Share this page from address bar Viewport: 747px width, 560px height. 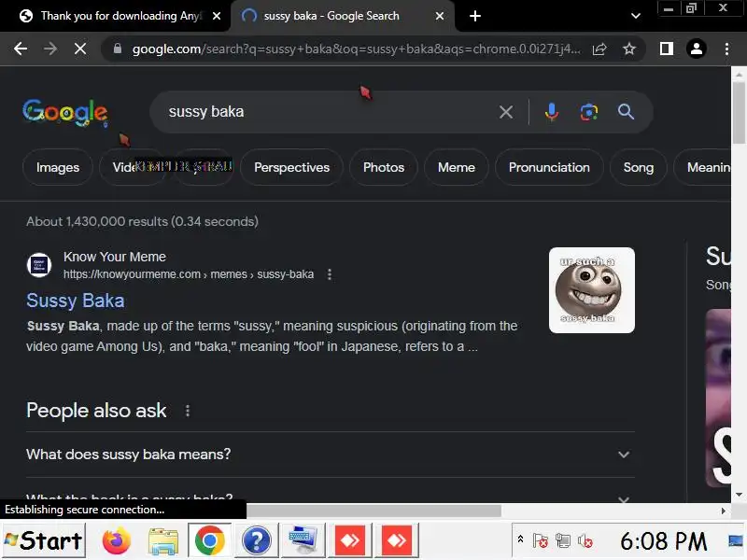pos(599,49)
